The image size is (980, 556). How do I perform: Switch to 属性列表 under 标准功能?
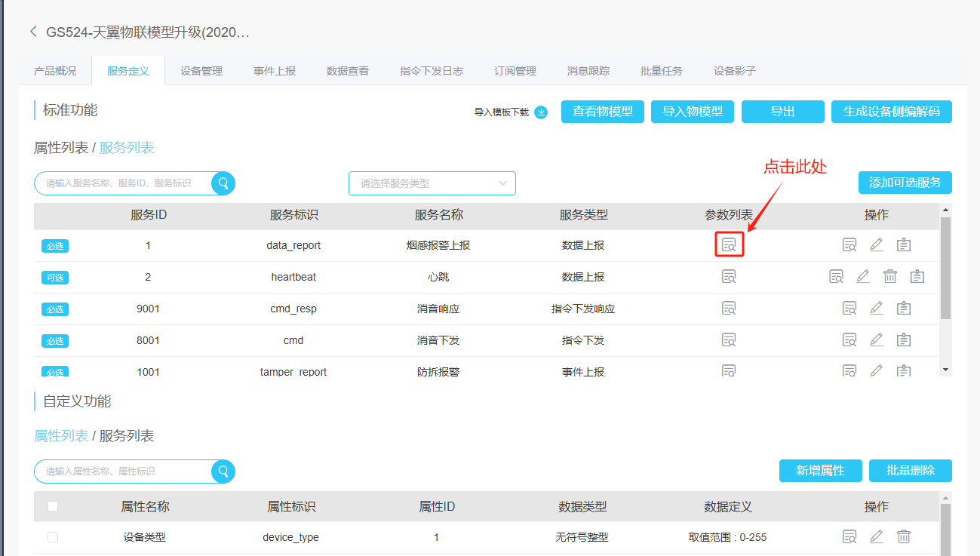pyautogui.click(x=60, y=148)
